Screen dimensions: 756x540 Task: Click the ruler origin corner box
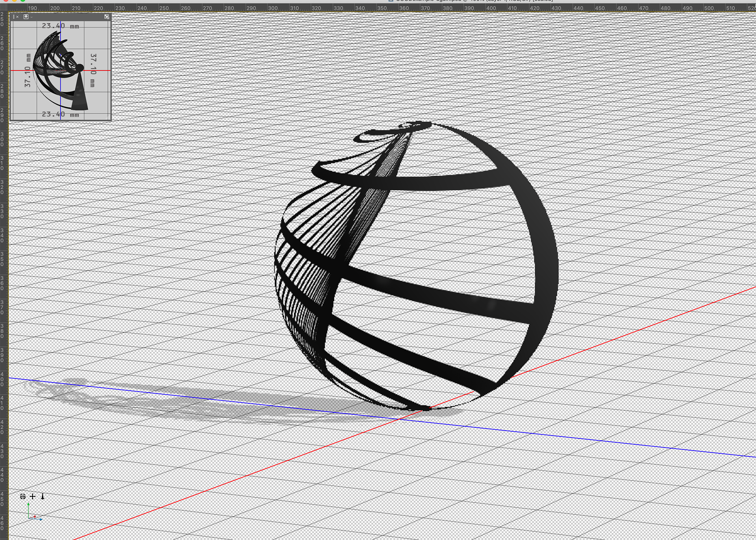coord(4,7)
